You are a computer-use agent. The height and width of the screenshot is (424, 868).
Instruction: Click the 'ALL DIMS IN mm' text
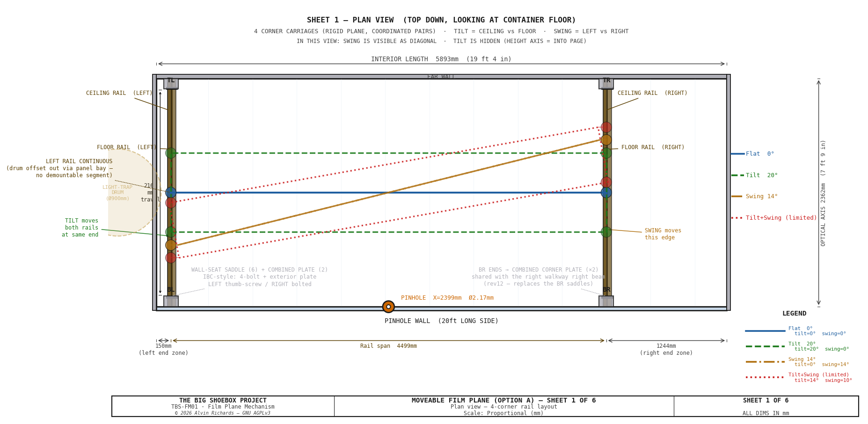(766, 413)
